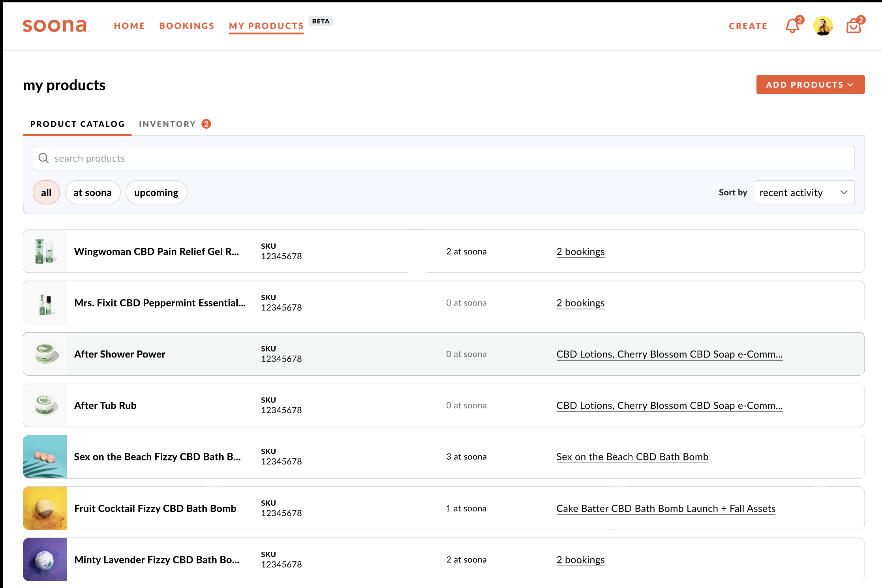Screen dimensions: 882x588
Task: Open Sex on the Beach bath bomb thumbnail
Action: tap(45, 457)
